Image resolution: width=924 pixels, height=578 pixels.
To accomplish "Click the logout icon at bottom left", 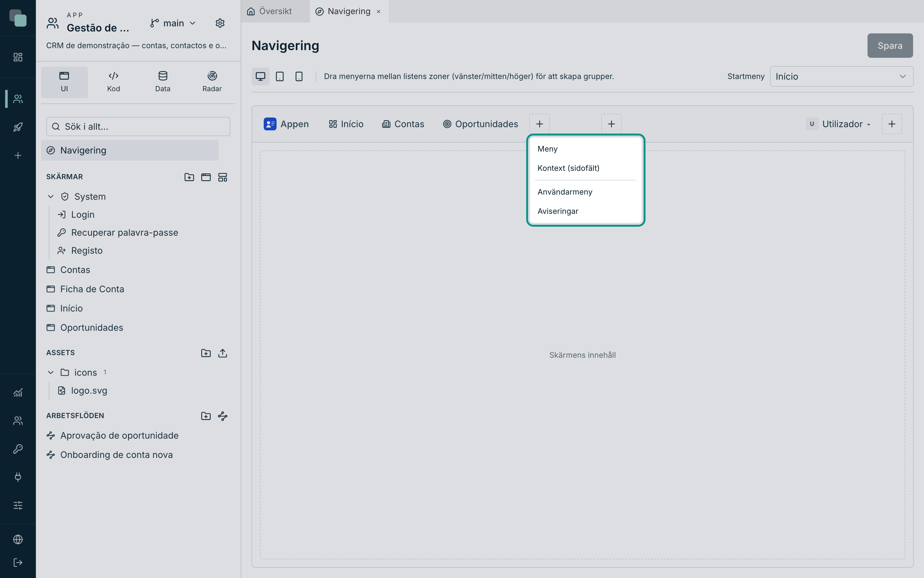I will tap(18, 562).
